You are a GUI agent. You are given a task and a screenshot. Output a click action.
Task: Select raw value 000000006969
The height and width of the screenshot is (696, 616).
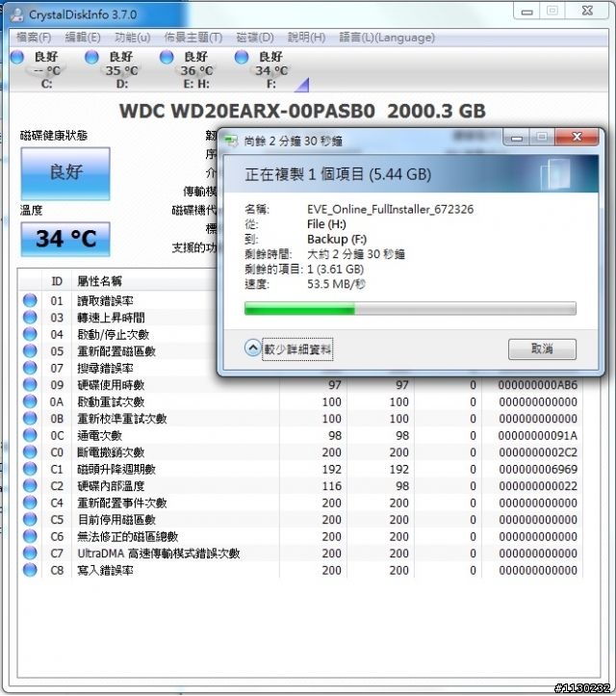537,469
